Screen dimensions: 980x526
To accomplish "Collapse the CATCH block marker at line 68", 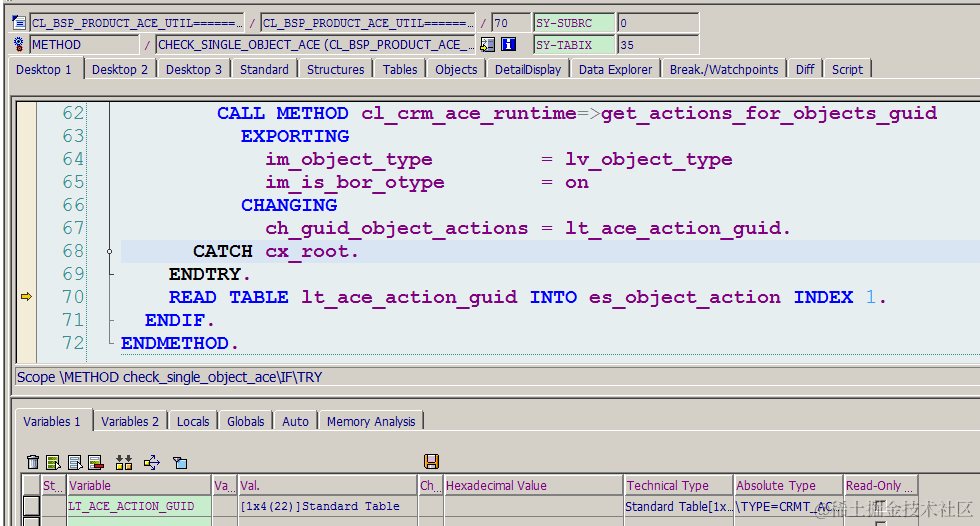I will pyautogui.click(x=109, y=252).
